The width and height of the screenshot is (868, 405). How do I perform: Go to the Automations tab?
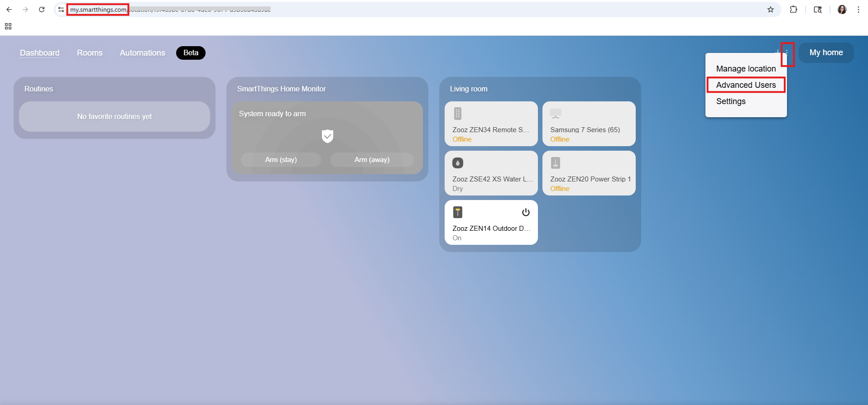pos(143,53)
